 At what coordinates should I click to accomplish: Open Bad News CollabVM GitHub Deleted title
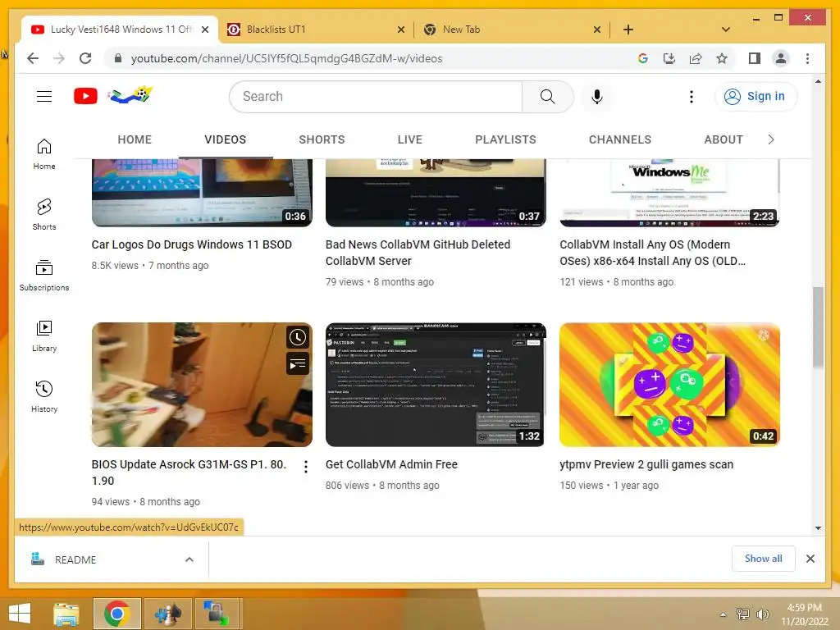(x=418, y=253)
